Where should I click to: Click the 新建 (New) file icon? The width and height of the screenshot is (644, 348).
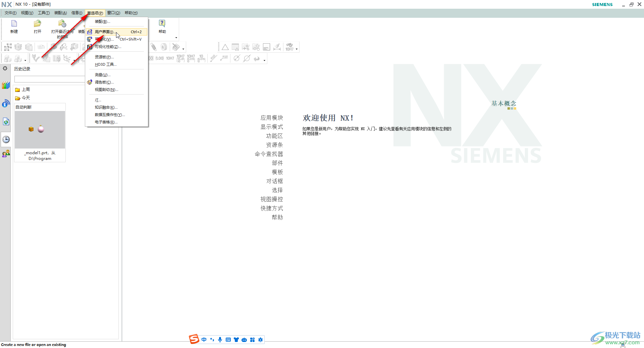(x=14, y=23)
